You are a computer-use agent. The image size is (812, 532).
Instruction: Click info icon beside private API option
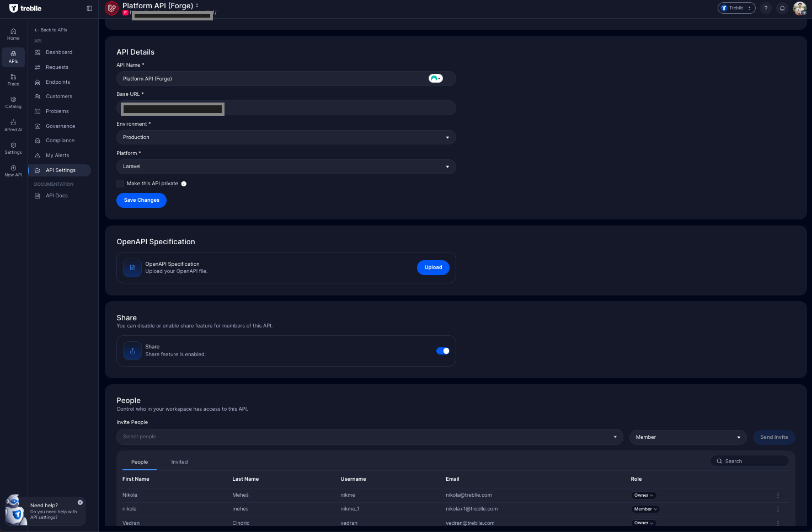(x=184, y=184)
